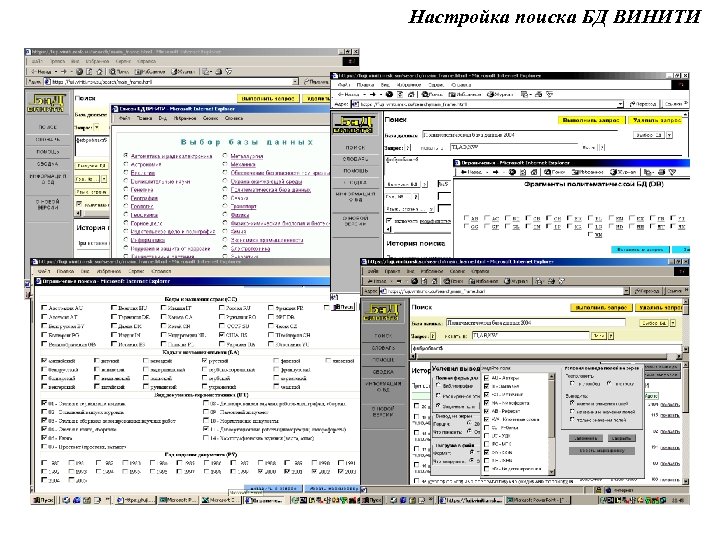Select Механика database radio button

click(225, 164)
